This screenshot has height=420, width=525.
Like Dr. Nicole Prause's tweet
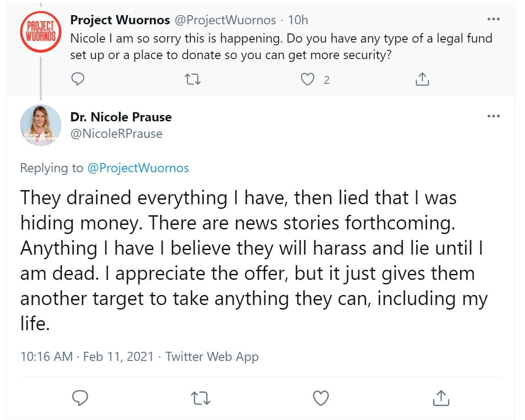click(321, 398)
